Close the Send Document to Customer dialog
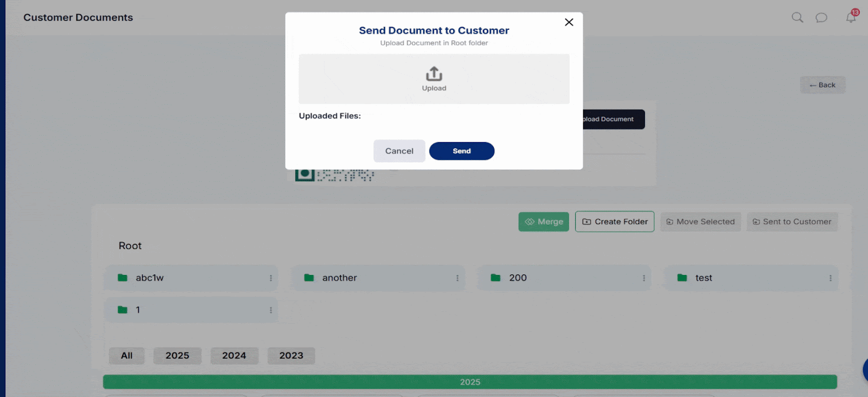868x397 pixels. tap(569, 22)
